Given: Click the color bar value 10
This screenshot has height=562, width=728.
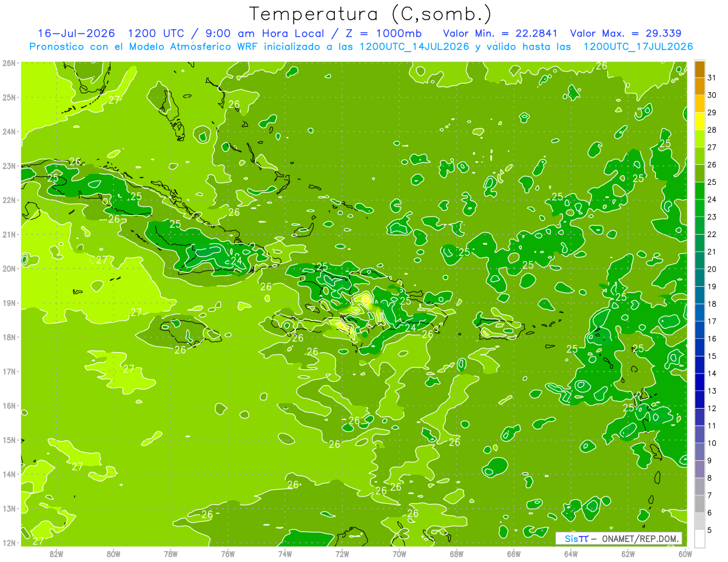Looking at the screenshot, I should [x=712, y=443].
